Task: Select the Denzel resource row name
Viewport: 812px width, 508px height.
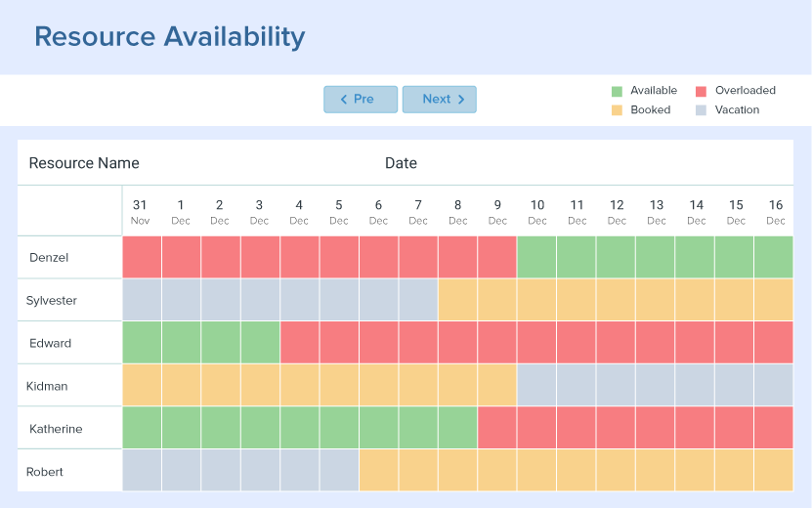Action: (49, 258)
